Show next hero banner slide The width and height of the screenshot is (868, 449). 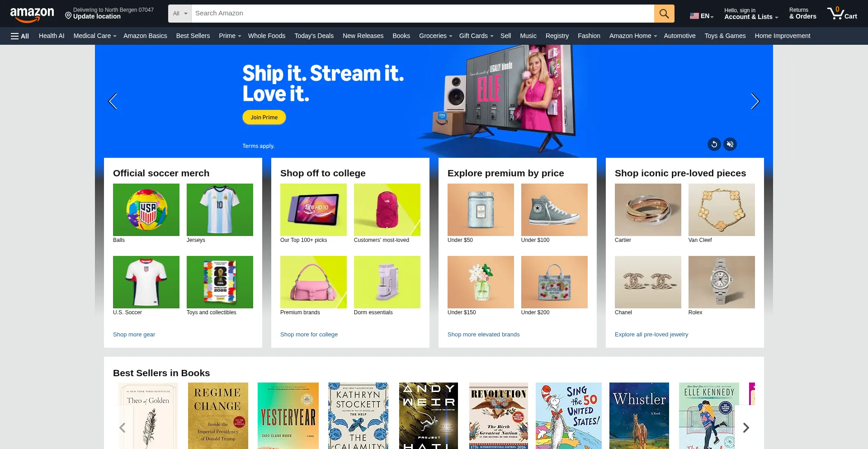pyautogui.click(x=755, y=101)
